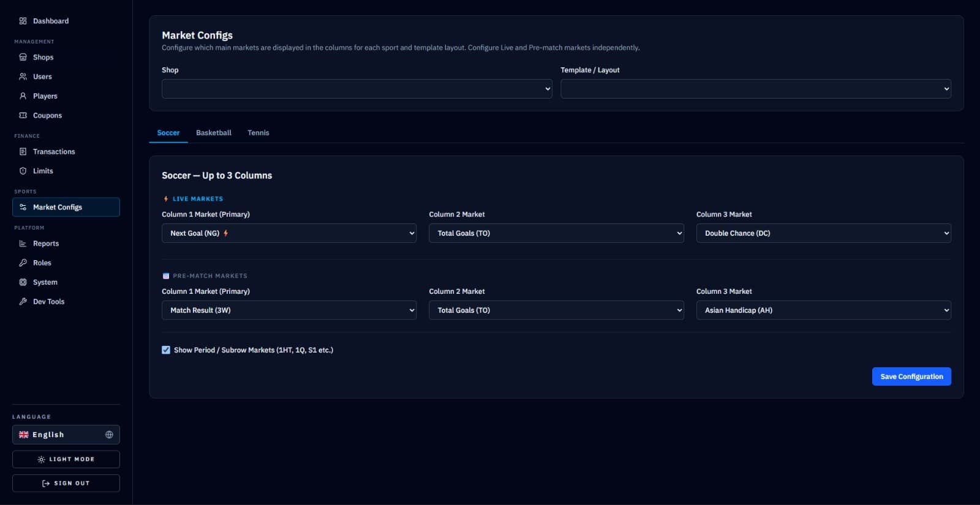Open the Template / Layout dropdown
Screen dimensions: 980x505
[x=756, y=89]
